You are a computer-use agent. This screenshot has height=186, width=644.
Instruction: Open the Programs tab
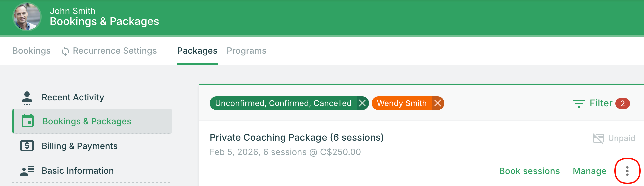[x=246, y=51]
